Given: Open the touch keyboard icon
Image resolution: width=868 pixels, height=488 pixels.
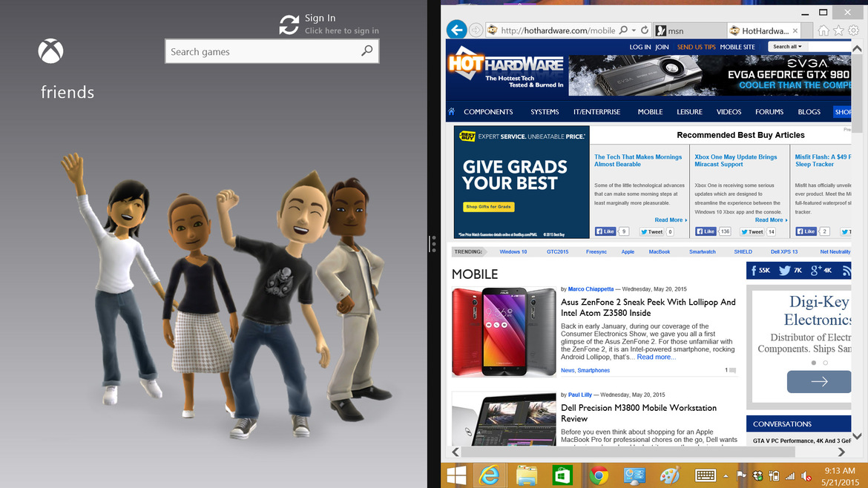Looking at the screenshot, I should coord(706,475).
